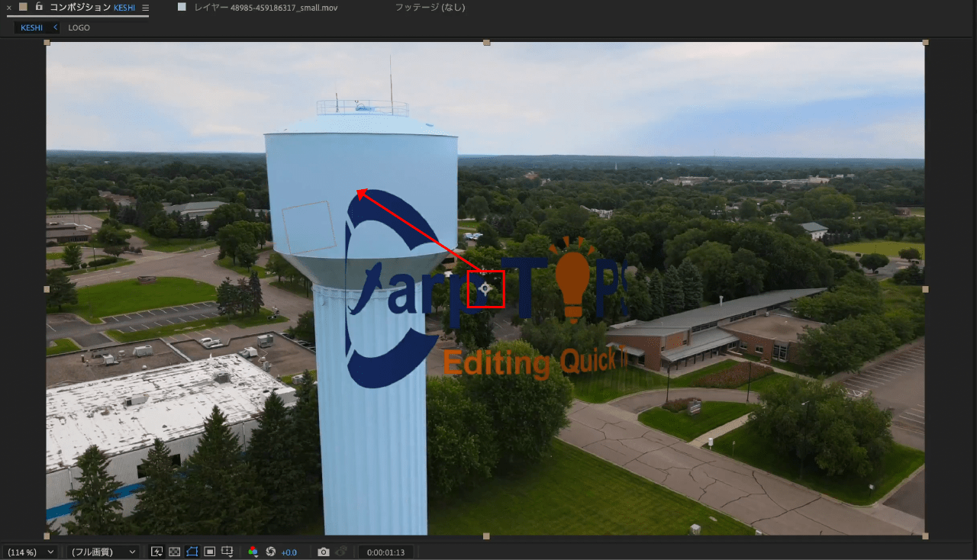
Task: Toggle mask and shape path visibility
Action: [x=192, y=552]
